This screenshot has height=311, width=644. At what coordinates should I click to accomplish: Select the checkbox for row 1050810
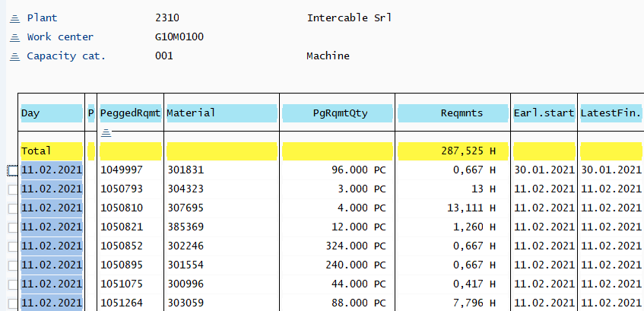[x=12, y=208]
